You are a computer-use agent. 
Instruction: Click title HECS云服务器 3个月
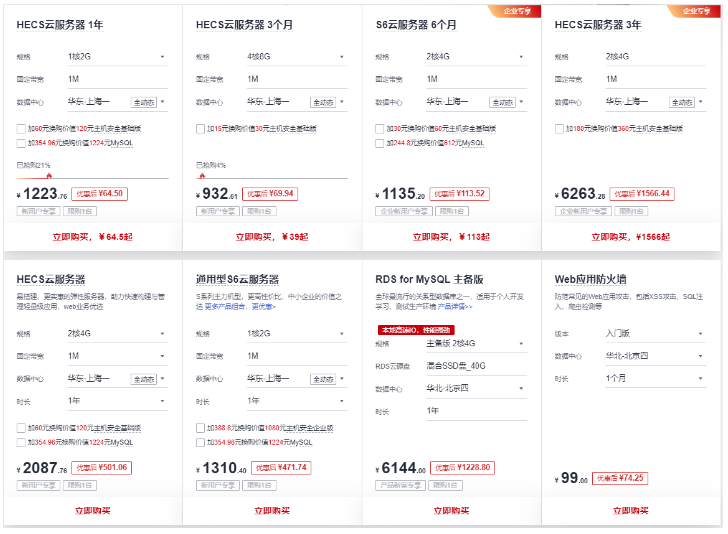[244, 25]
